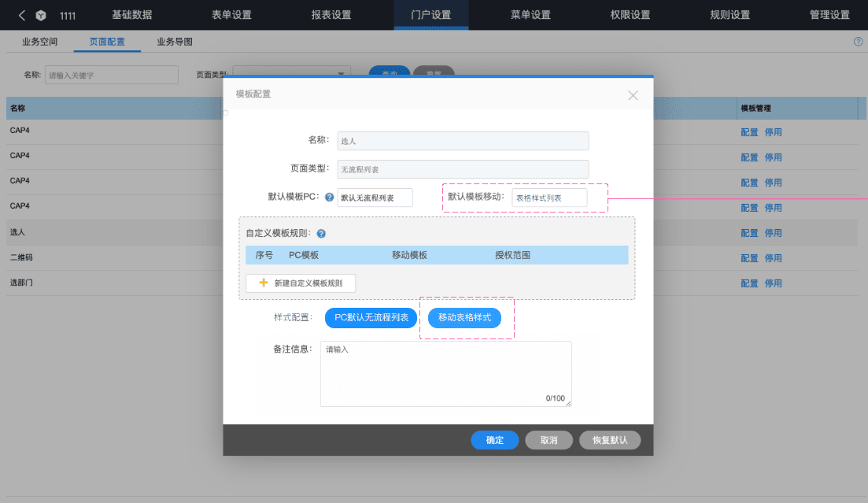
Task: Switch to the 业务导图 tab
Action: (175, 42)
